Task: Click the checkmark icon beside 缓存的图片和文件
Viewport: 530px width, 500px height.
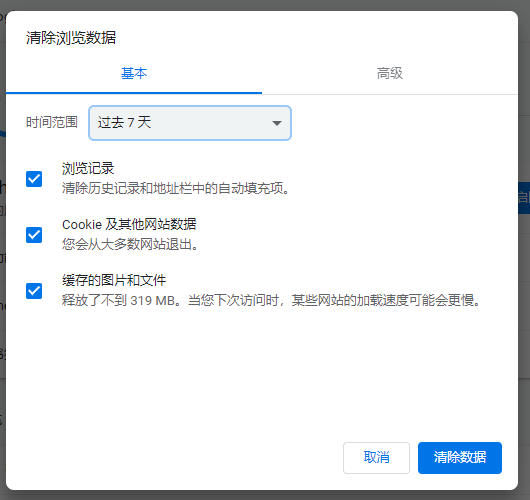Action: [34, 291]
